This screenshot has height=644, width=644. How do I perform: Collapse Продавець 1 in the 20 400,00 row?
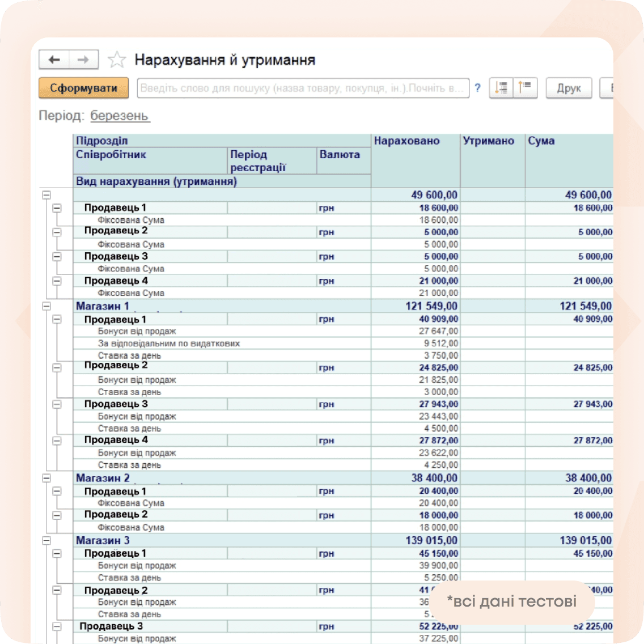[57, 491]
